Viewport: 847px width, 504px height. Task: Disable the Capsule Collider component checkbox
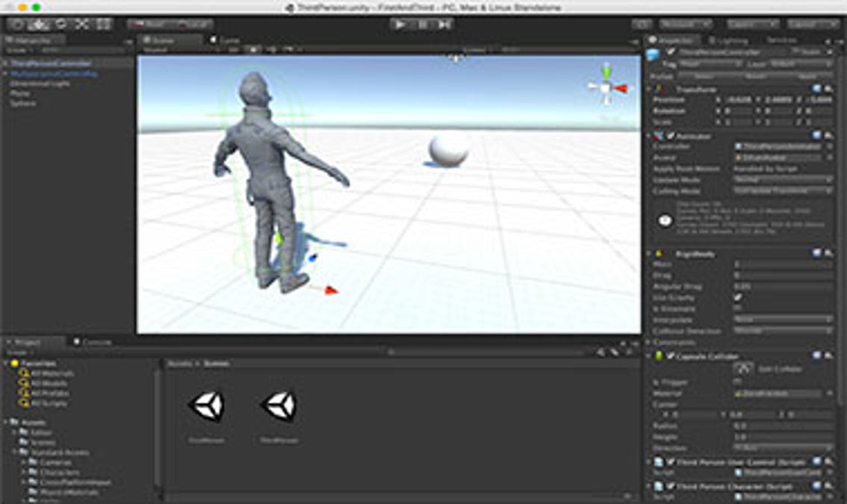pos(670,356)
